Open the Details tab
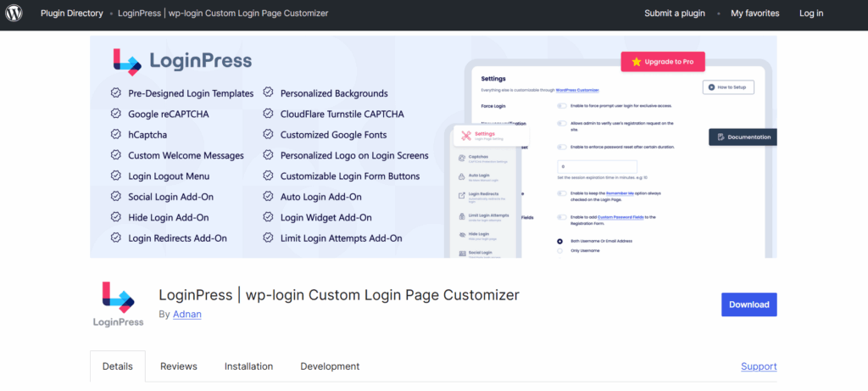Viewport: 868px width, 391px height. tap(118, 366)
